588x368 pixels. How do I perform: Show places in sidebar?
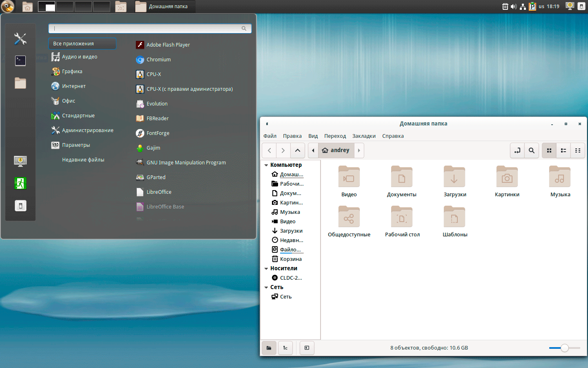269,348
